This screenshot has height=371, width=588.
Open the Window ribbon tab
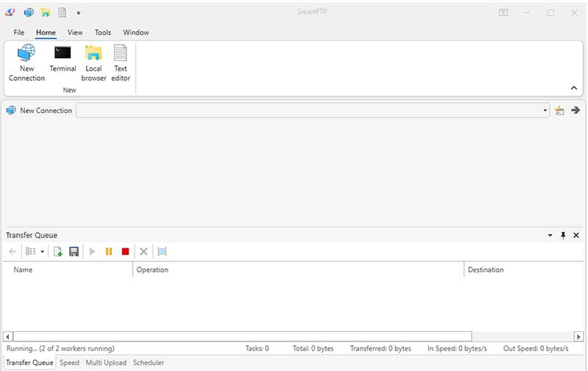click(x=136, y=32)
